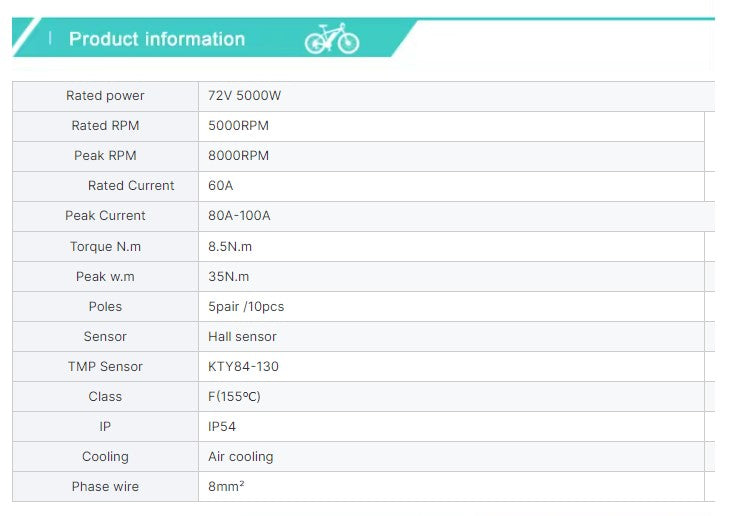Click the F(155℃) class value

coord(234,396)
